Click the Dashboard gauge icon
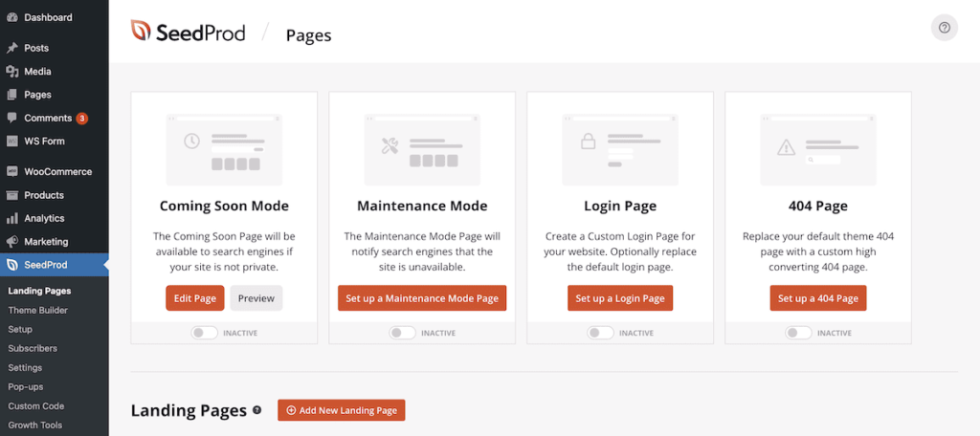Screen dimensions: 980x436 click(11, 17)
